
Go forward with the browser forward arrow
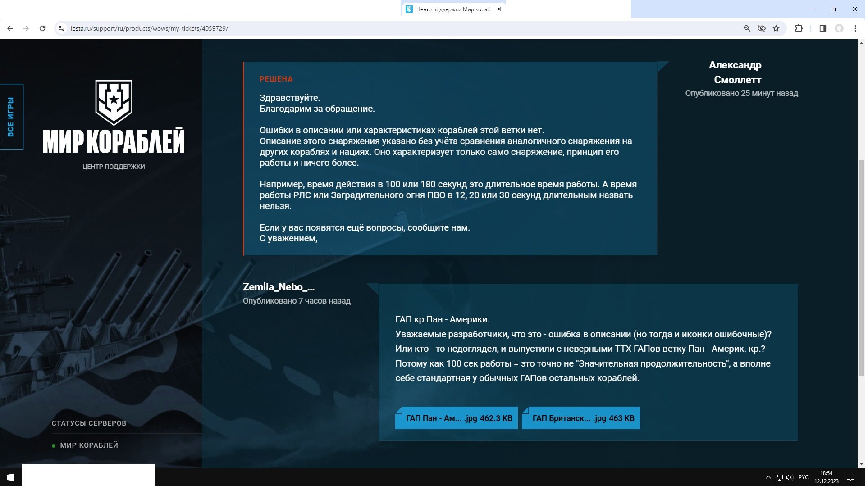(x=26, y=28)
